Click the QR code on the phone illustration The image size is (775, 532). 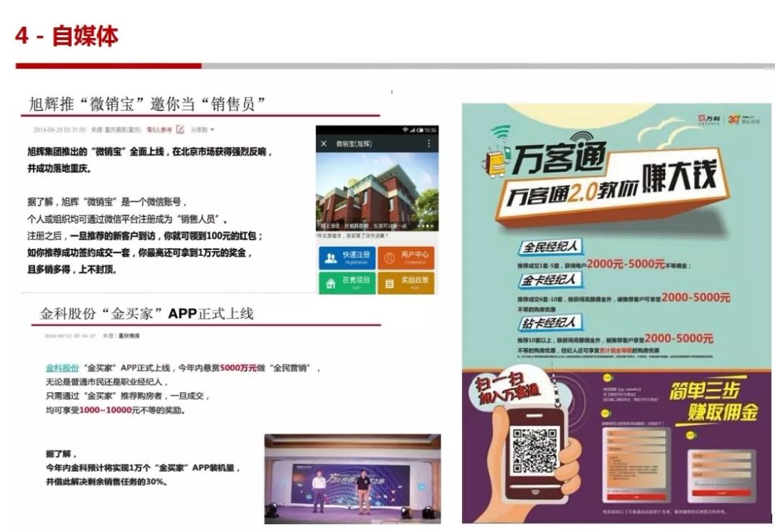coord(535,450)
